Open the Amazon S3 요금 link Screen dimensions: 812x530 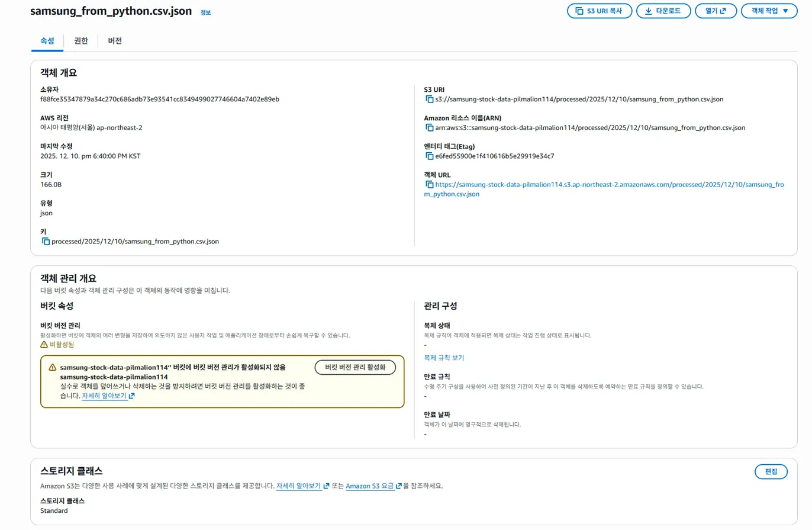373,486
